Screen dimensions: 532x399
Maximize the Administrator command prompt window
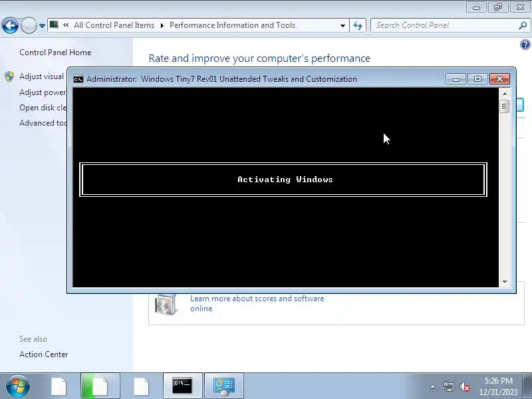pos(477,79)
